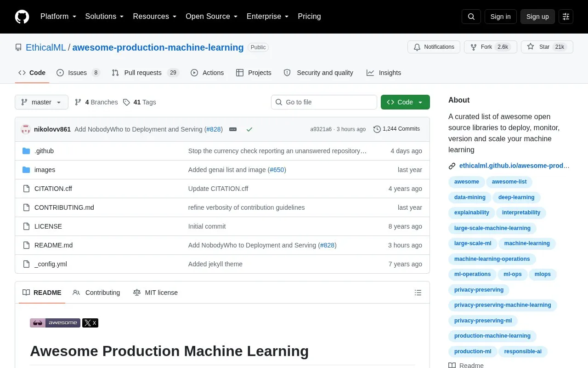Screen dimensions: 588x368
Task: Expand the Platform menu
Action: point(57,17)
